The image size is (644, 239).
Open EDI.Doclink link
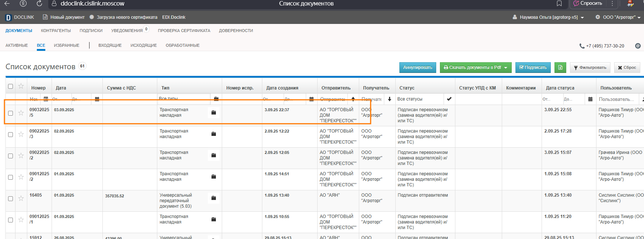coord(174,17)
